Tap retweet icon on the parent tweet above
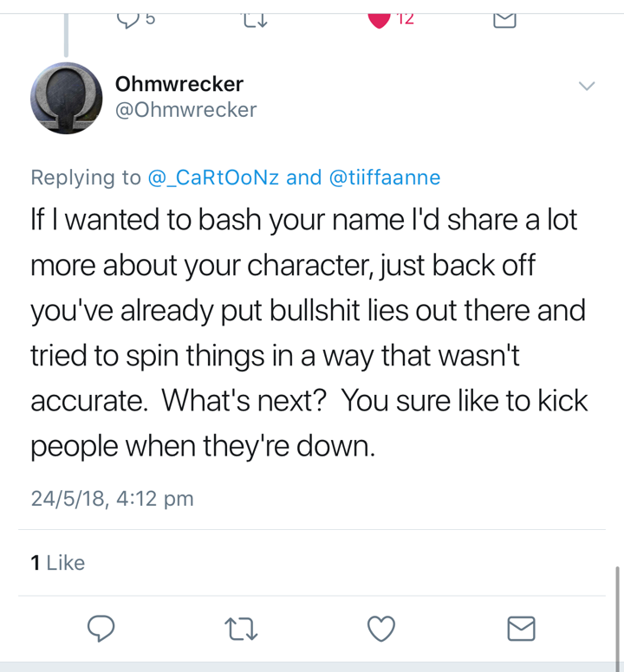This screenshot has height=672, width=624. 256,20
